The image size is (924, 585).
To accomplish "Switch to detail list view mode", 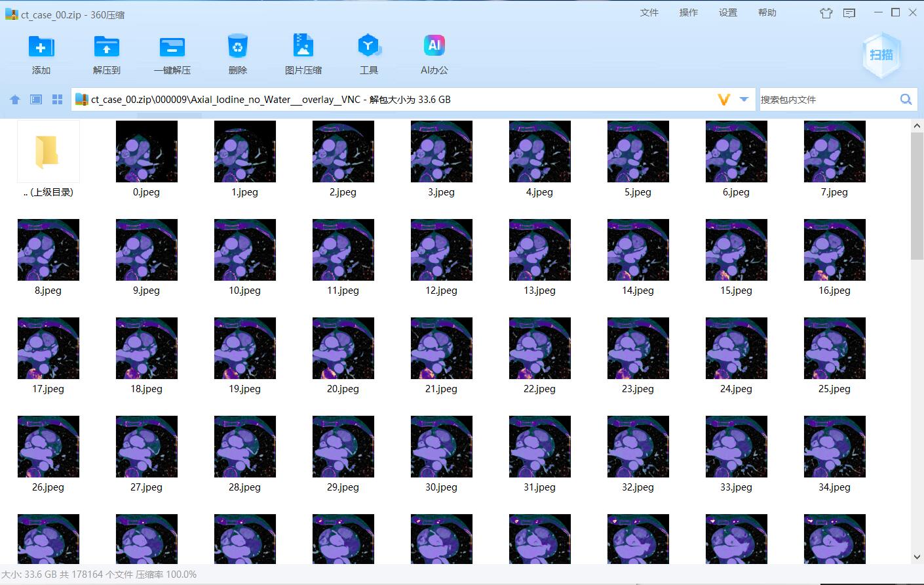I will (36, 100).
